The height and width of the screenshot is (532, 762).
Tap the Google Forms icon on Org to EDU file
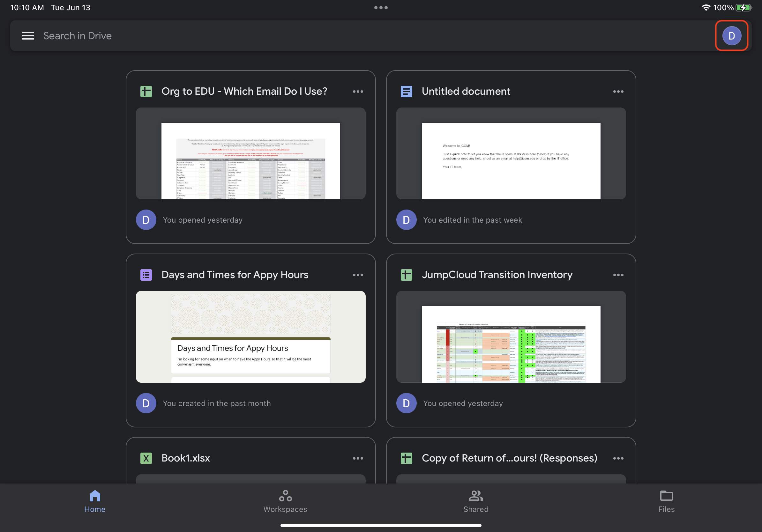145,91
